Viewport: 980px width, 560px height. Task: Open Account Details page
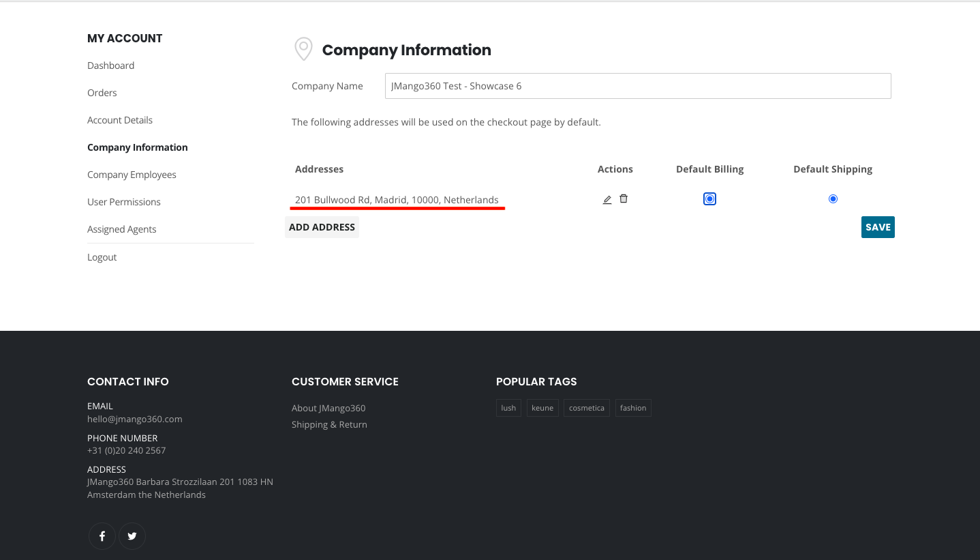pyautogui.click(x=120, y=120)
